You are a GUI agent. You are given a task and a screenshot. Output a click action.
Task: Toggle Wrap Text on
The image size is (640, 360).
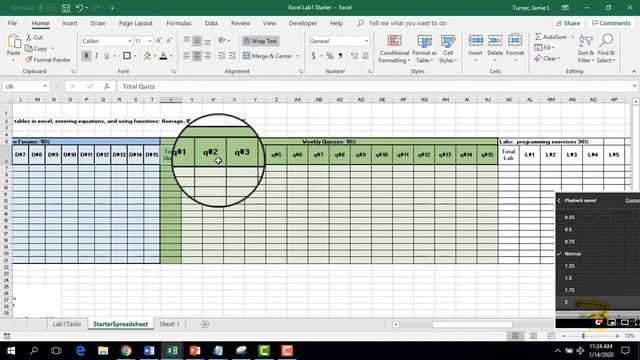click(x=260, y=41)
